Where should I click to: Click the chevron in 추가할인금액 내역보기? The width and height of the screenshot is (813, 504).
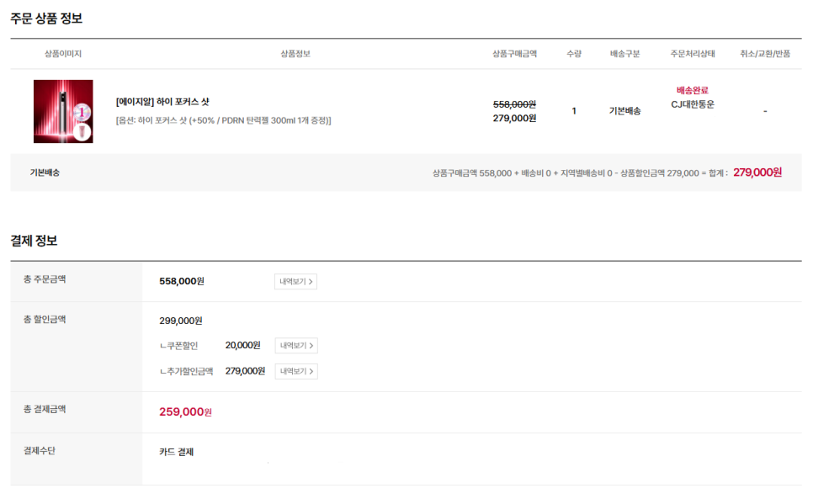tap(311, 371)
